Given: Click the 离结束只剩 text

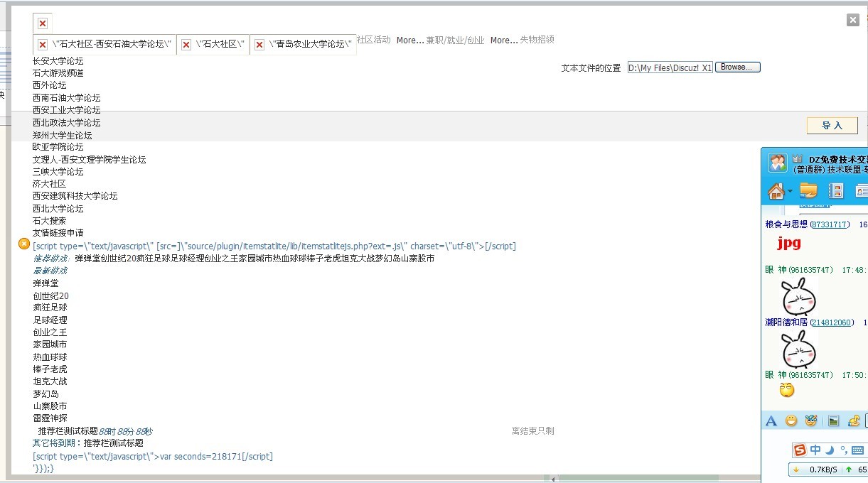Looking at the screenshot, I should click(x=532, y=431).
